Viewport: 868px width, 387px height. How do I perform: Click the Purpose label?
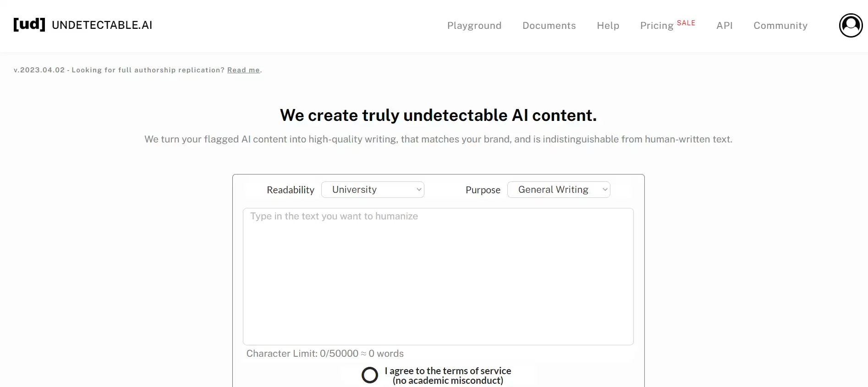pos(483,190)
